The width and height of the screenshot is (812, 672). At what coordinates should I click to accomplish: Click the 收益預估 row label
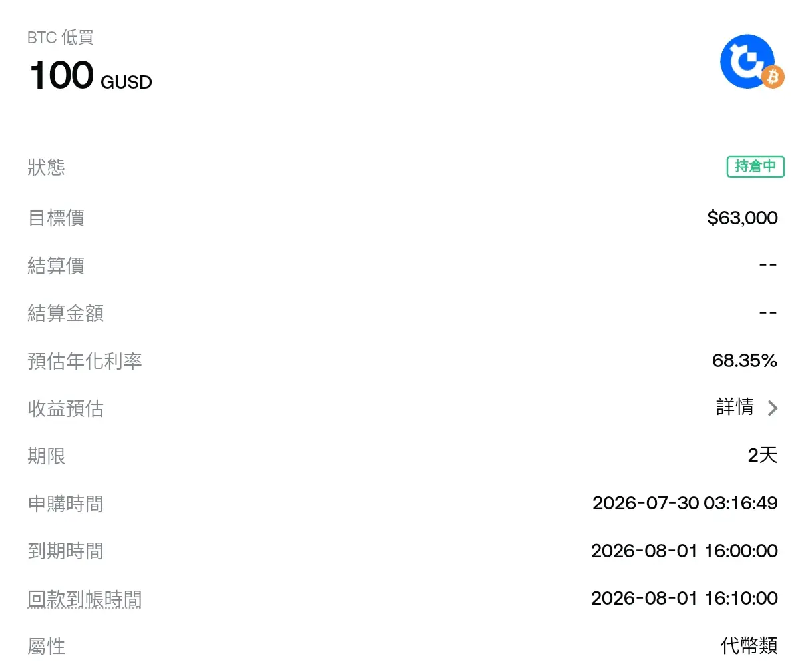[66, 408]
